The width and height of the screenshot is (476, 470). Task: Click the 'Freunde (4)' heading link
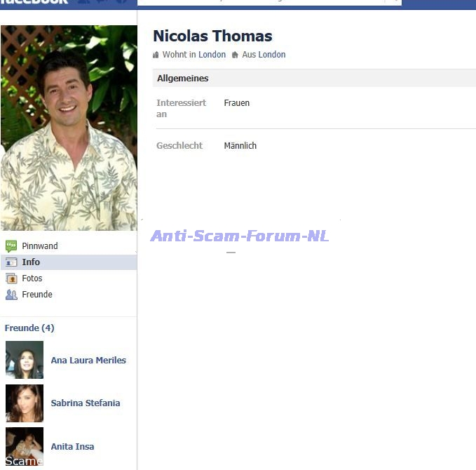29,328
